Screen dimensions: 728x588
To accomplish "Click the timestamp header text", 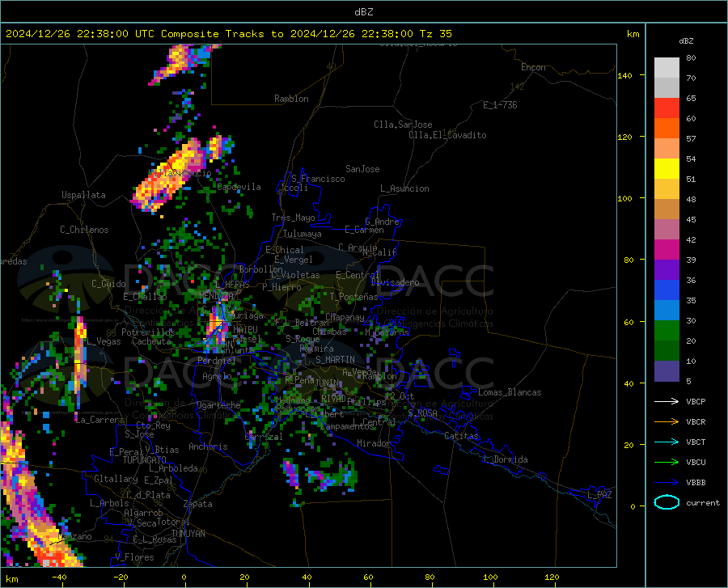I will [228, 34].
